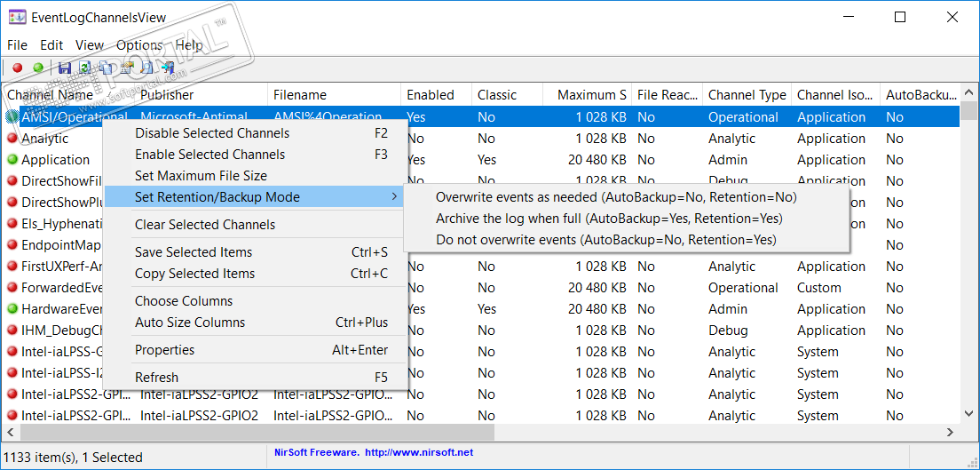
Task: Expand the Set Retention/Backup Mode submenu arrow
Action: pos(394,197)
